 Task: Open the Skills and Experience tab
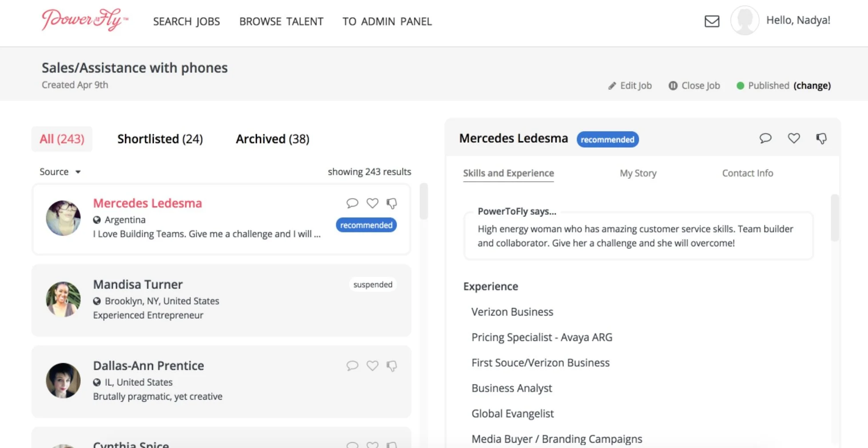[509, 173]
